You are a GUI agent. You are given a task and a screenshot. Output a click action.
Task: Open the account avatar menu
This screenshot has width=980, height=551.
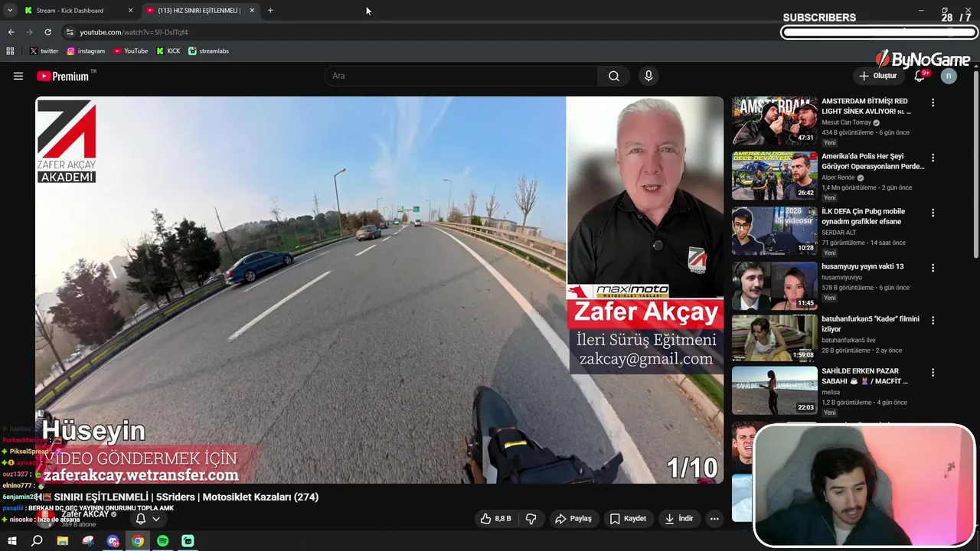coord(949,76)
